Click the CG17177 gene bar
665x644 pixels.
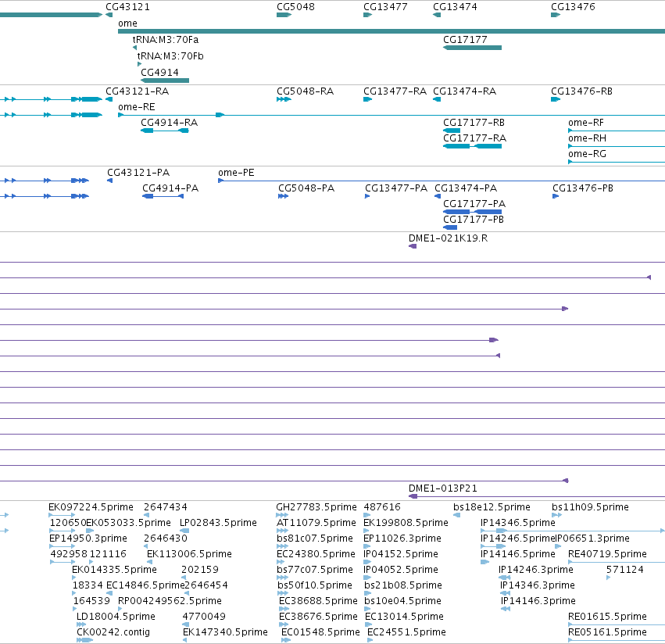click(x=473, y=48)
